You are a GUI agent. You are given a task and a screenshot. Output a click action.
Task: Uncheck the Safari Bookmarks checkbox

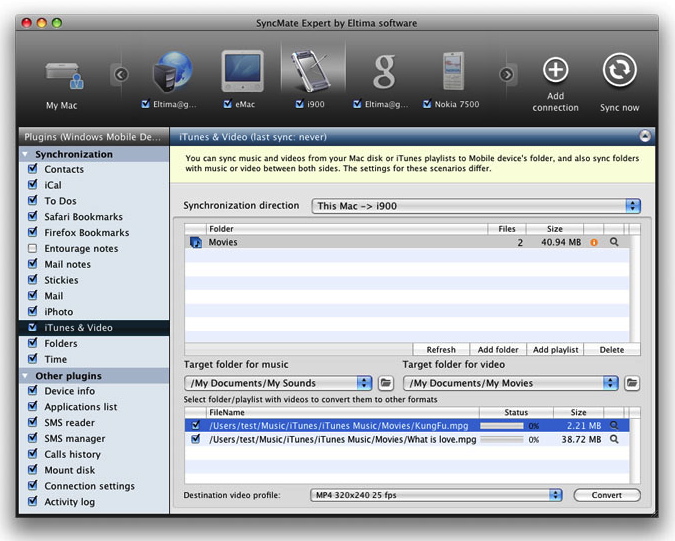32,216
